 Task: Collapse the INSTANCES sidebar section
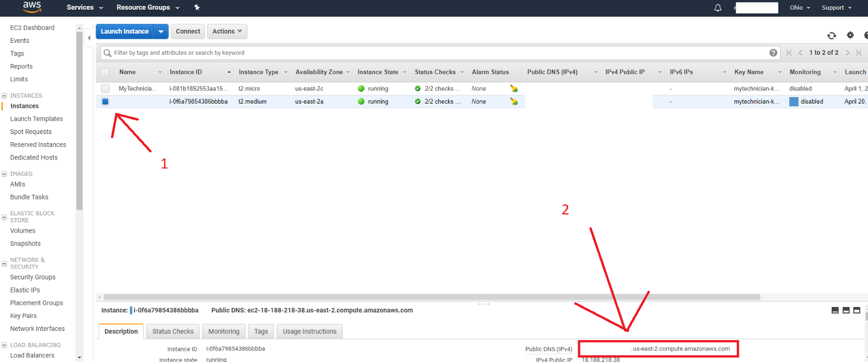(x=4, y=95)
